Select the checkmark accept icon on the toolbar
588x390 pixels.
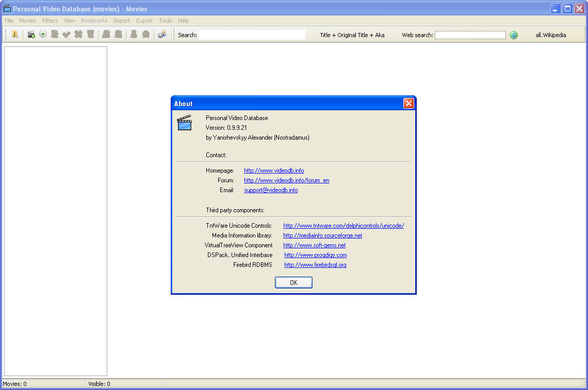click(x=67, y=35)
